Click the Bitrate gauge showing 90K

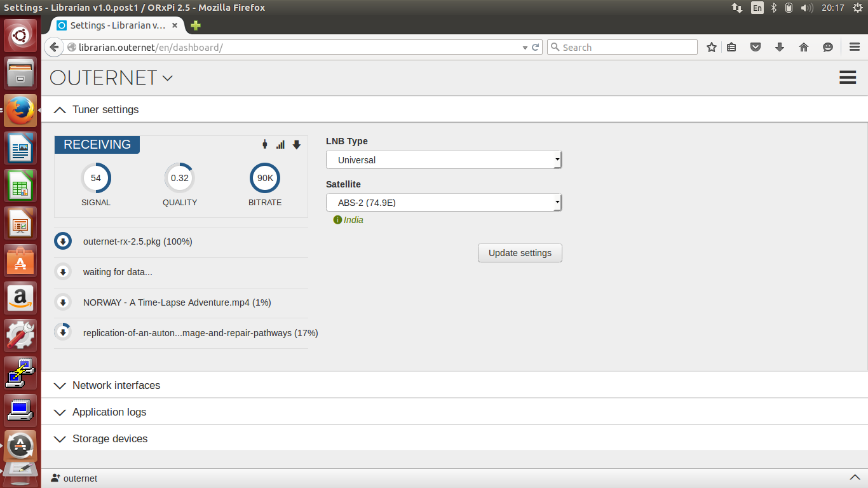click(x=265, y=178)
